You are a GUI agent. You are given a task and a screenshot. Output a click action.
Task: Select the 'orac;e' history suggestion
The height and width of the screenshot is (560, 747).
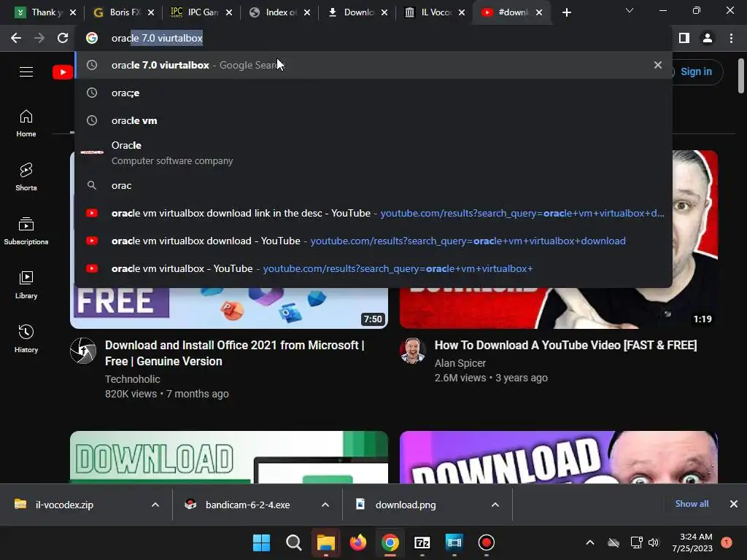pos(373,93)
